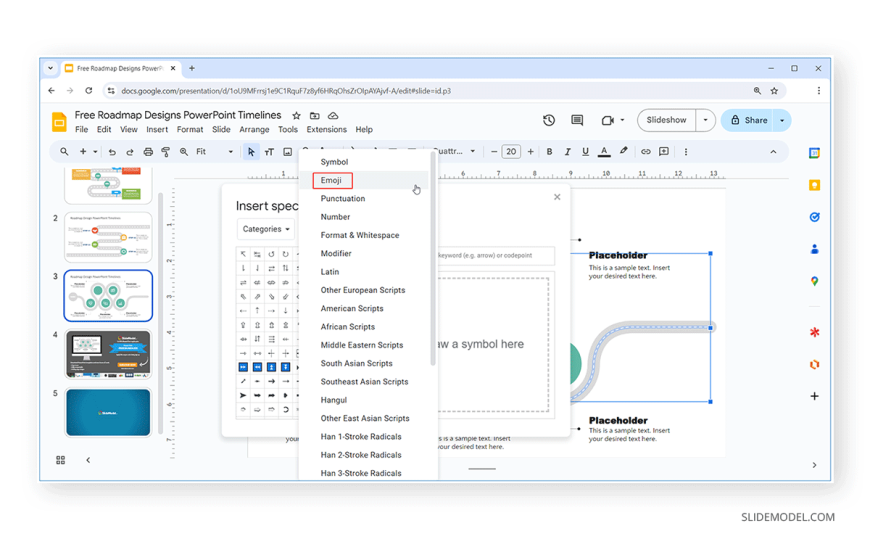This screenshot has width=870, height=539.
Task: Click the insert link icon
Action: [645, 152]
